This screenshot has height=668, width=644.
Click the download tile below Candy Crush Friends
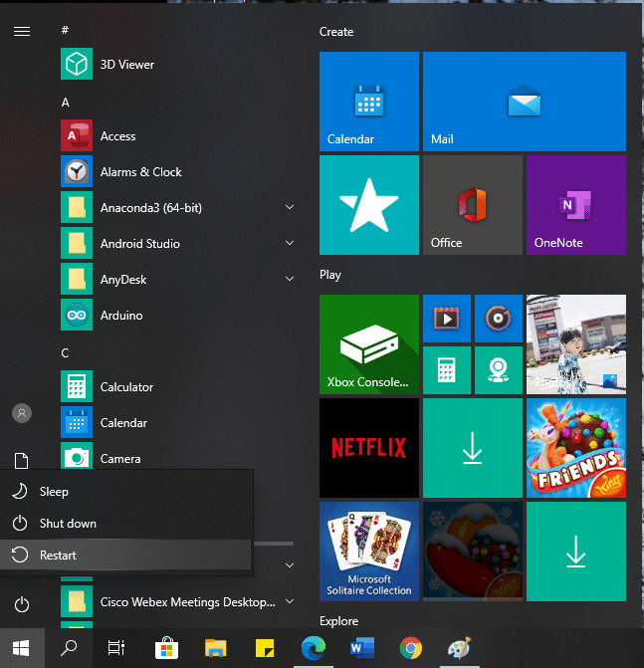coord(576,552)
